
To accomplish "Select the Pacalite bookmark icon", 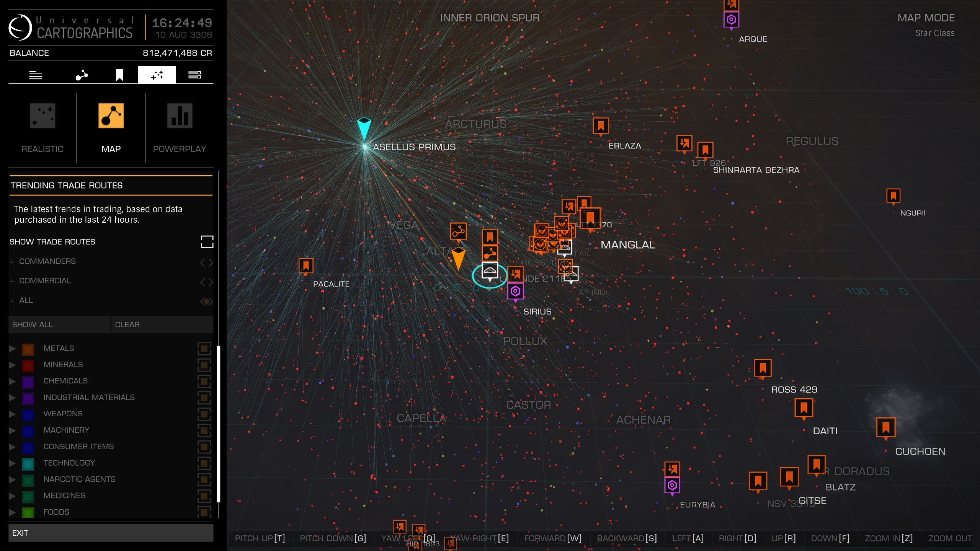I will [306, 266].
